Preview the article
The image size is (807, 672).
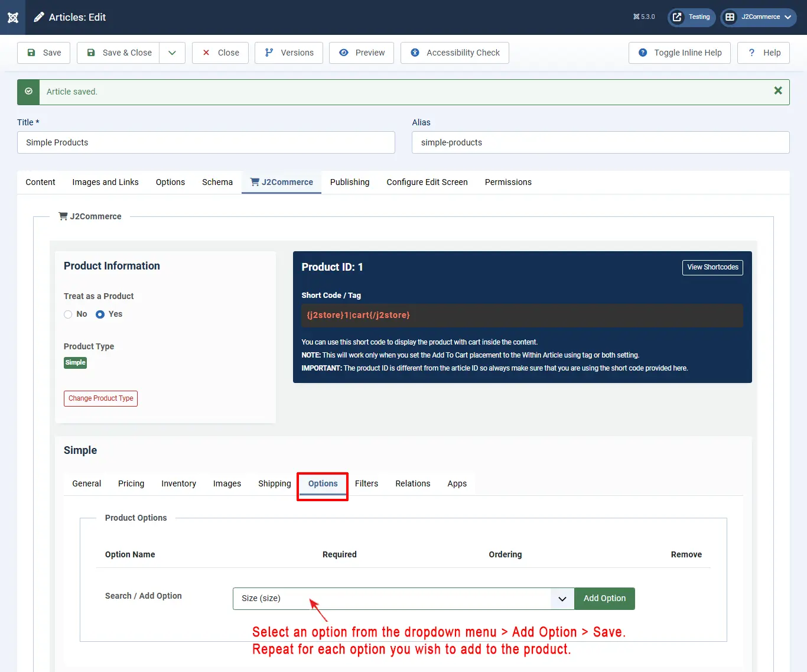pos(362,53)
